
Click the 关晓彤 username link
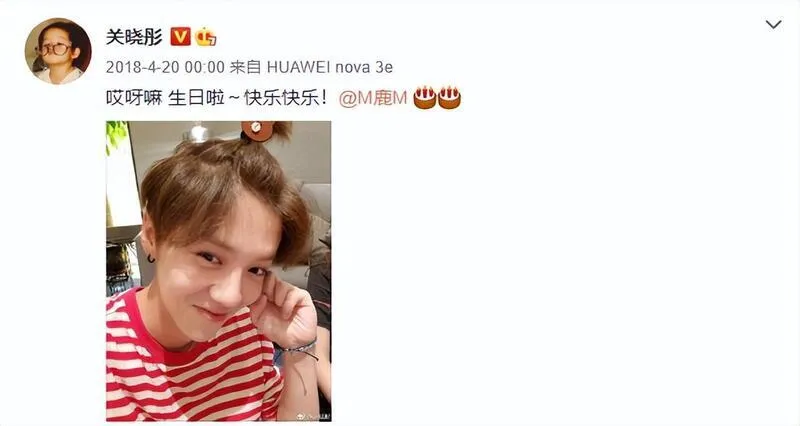point(134,37)
